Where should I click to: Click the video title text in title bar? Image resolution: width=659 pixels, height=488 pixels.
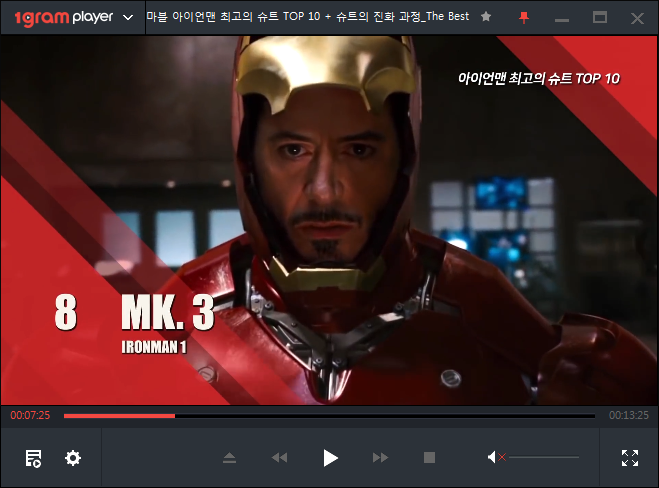pyautogui.click(x=308, y=16)
